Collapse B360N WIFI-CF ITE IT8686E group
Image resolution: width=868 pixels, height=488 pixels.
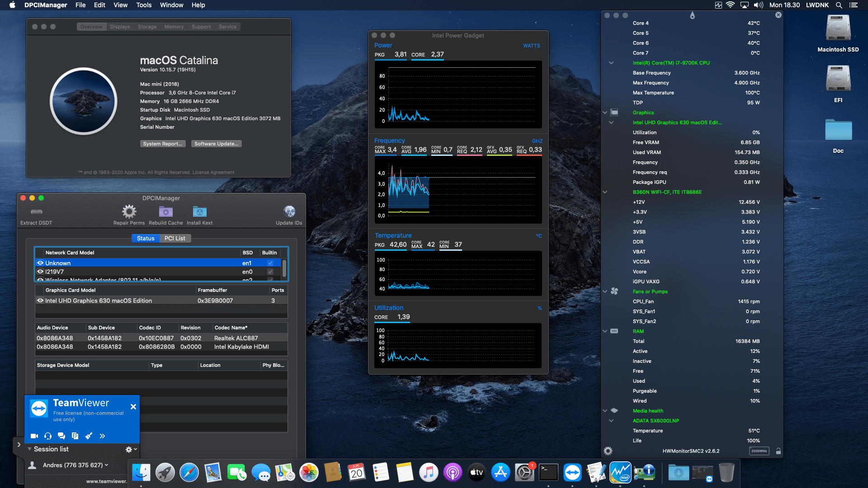tap(605, 192)
